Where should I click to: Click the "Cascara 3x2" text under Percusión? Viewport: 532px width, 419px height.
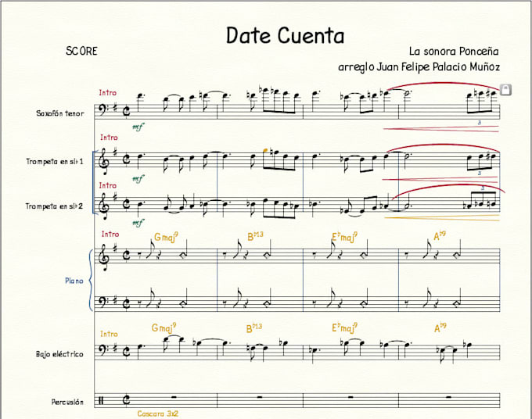[158, 414]
